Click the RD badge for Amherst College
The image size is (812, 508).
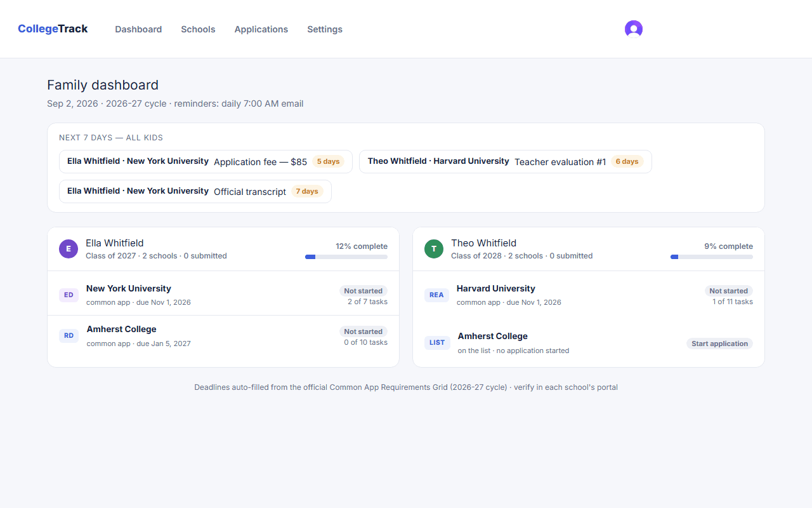click(x=69, y=336)
